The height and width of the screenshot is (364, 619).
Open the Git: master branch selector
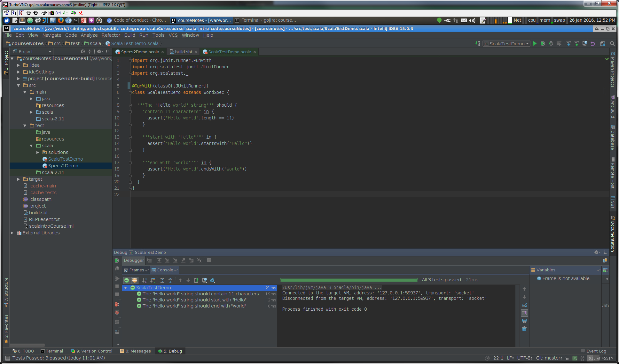tap(549, 358)
